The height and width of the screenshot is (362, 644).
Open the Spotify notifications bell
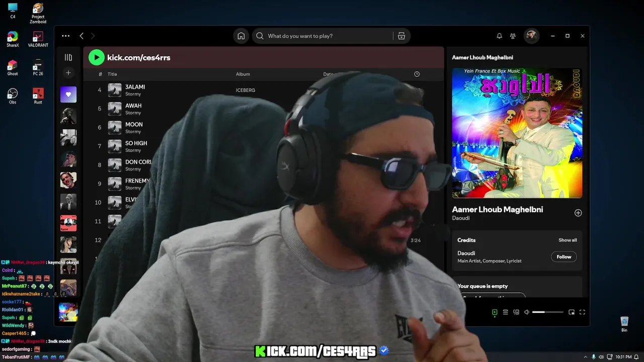tap(499, 36)
